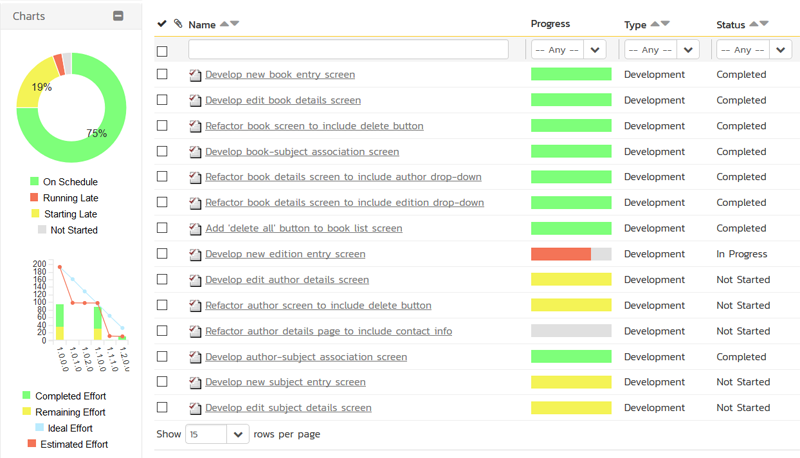This screenshot has height=458, width=800.
Task: Collapse the Charts panel with minus icon
Action: 118,16
